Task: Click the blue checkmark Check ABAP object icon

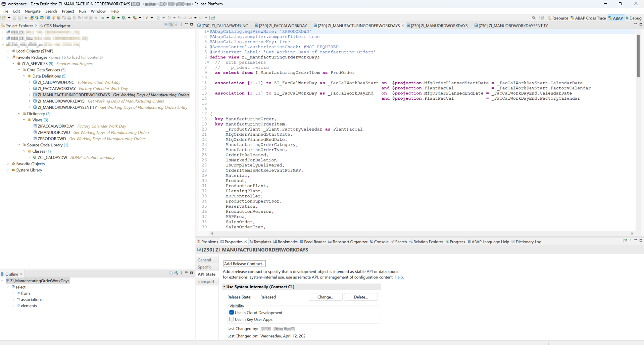Action: click(x=49, y=18)
